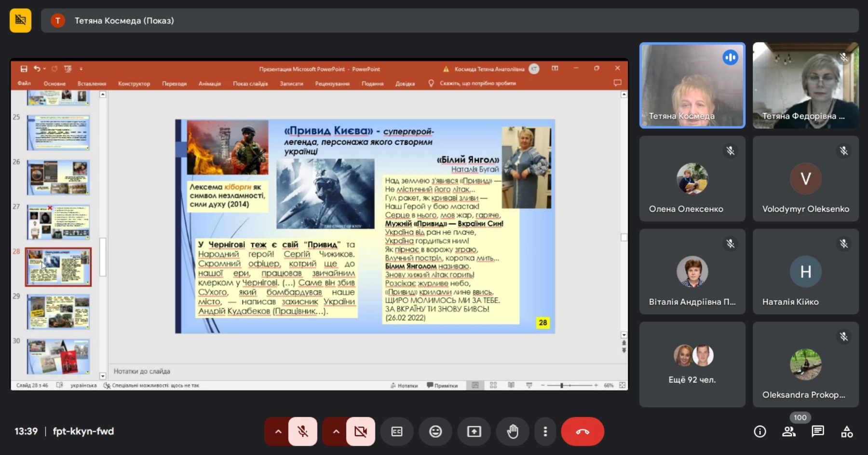
Task: Open chat with everyone icon
Action: [x=818, y=431]
